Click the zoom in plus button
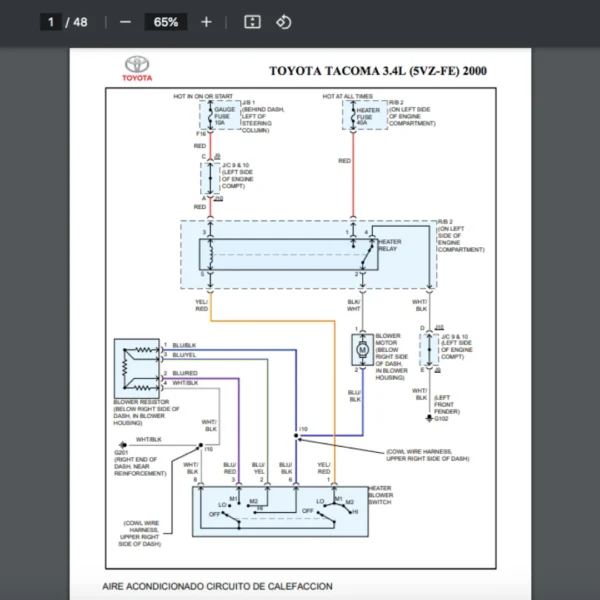This screenshot has width=600, height=600. [206, 22]
